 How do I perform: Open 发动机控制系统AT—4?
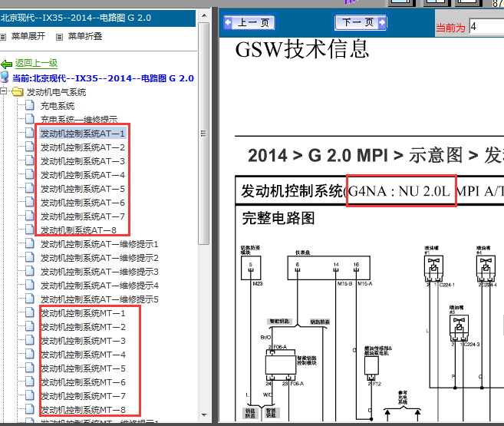click(x=83, y=175)
